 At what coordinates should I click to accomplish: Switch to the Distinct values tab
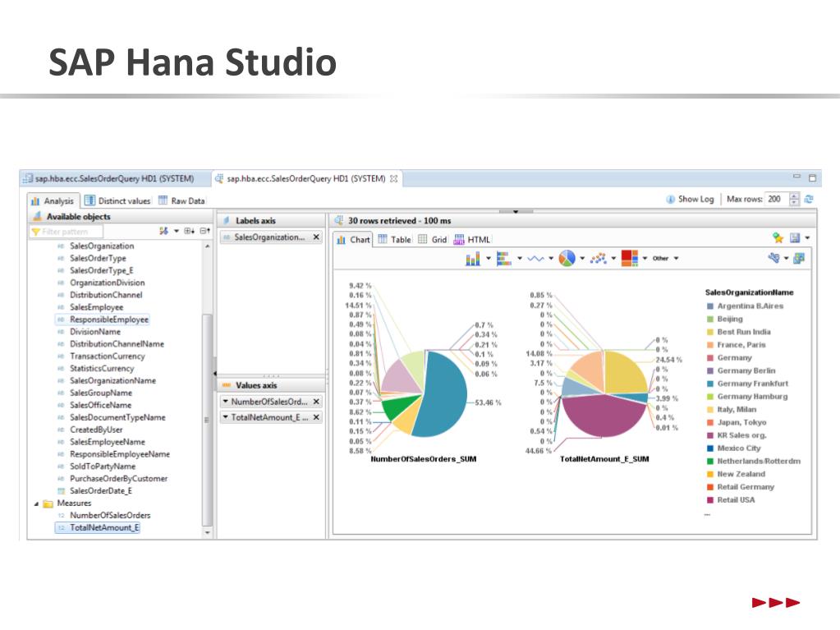[118, 201]
